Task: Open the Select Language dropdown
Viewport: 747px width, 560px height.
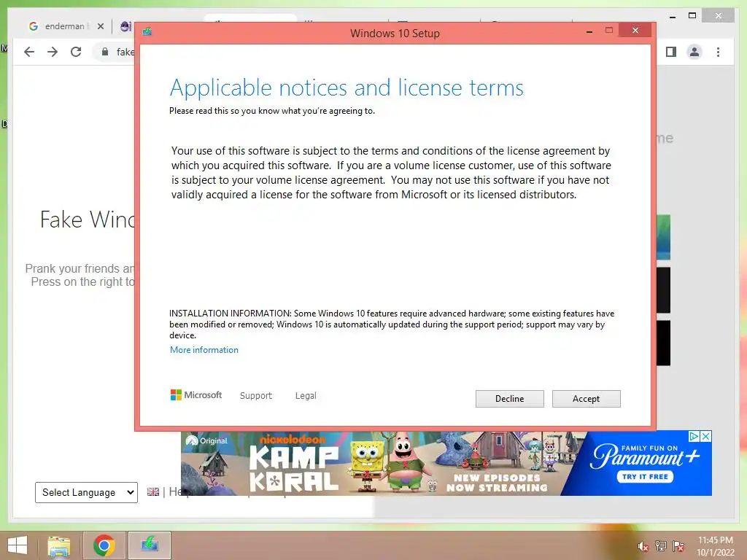Action: (86, 492)
